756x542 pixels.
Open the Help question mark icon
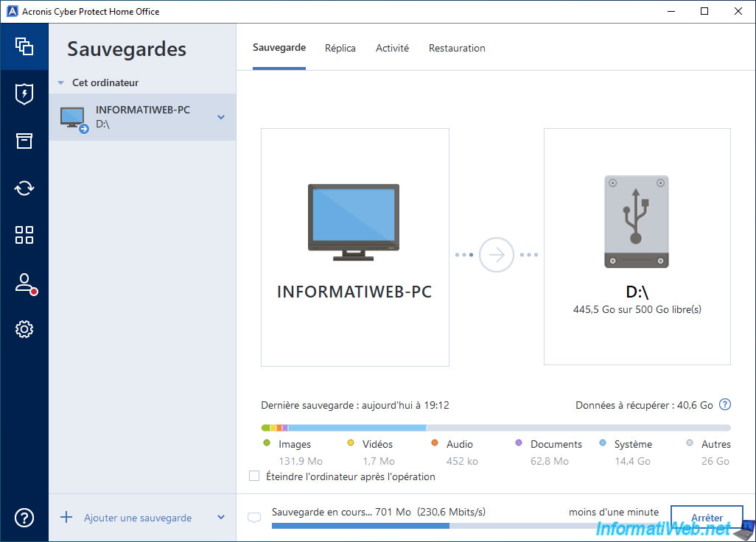[24, 518]
